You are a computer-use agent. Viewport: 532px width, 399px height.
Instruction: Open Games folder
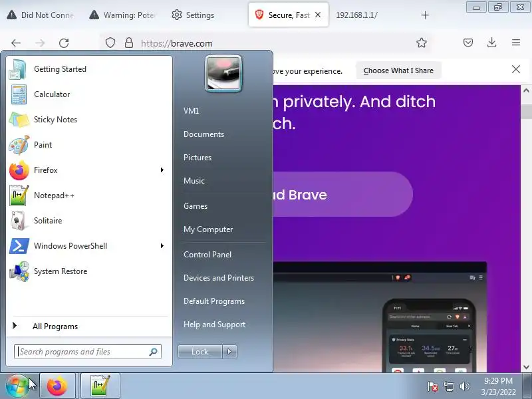point(196,206)
